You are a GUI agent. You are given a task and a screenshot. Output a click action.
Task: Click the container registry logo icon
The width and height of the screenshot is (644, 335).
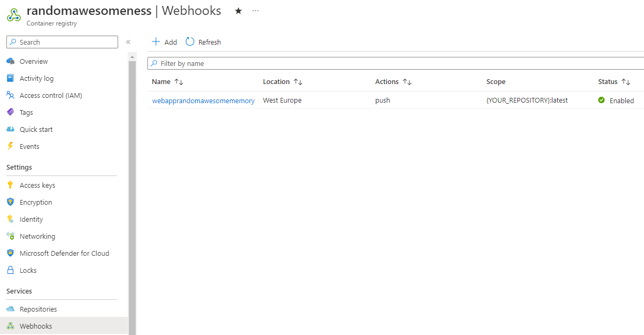(14, 15)
